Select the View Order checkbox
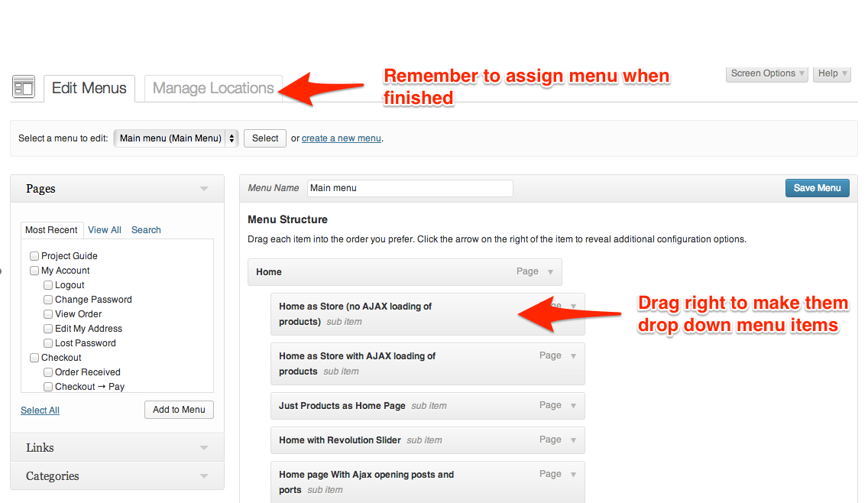The width and height of the screenshot is (868, 503). (48, 313)
